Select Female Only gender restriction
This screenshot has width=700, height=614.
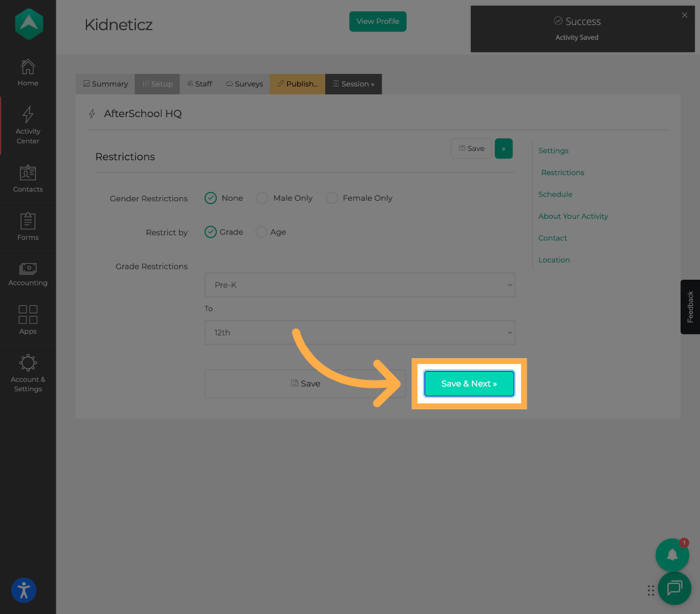[332, 198]
